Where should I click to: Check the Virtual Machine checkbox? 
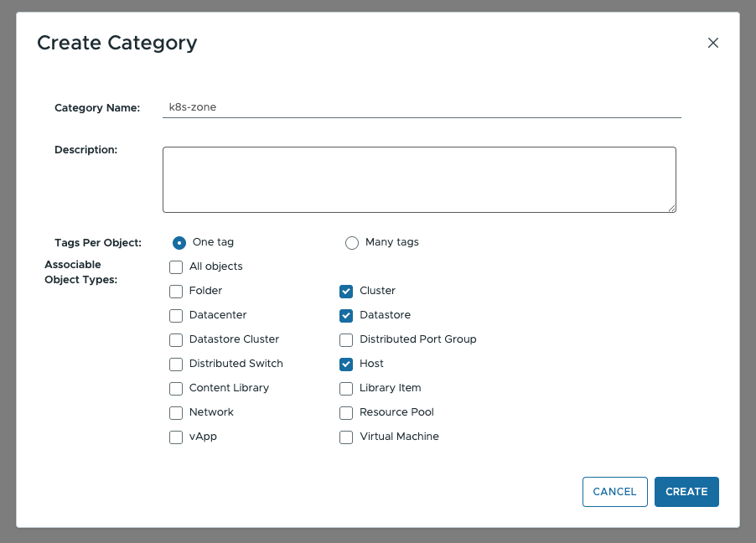coord(346,437)
